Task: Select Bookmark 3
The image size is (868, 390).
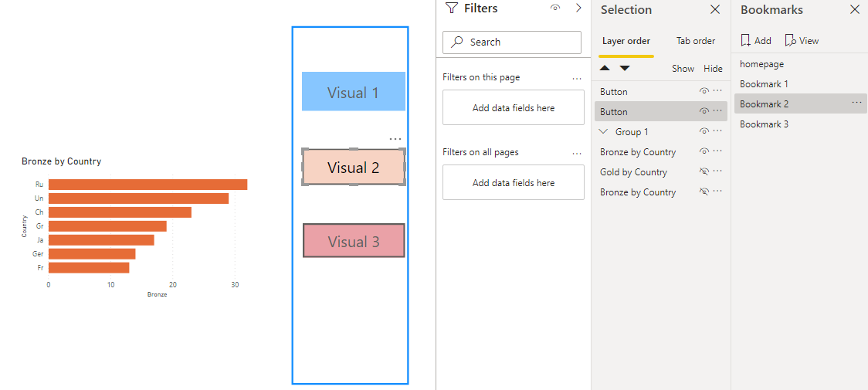Action: point(801,124)
